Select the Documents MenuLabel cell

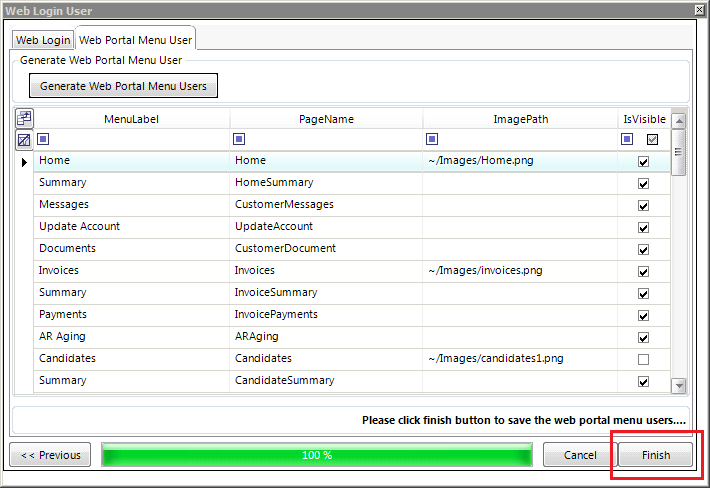pos(131,249)
